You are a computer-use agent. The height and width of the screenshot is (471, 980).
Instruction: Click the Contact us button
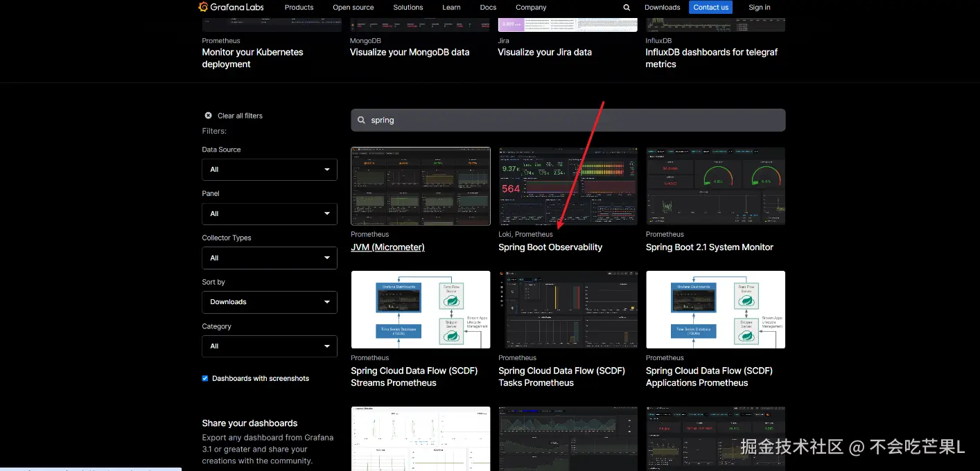[x=710, y=8]
